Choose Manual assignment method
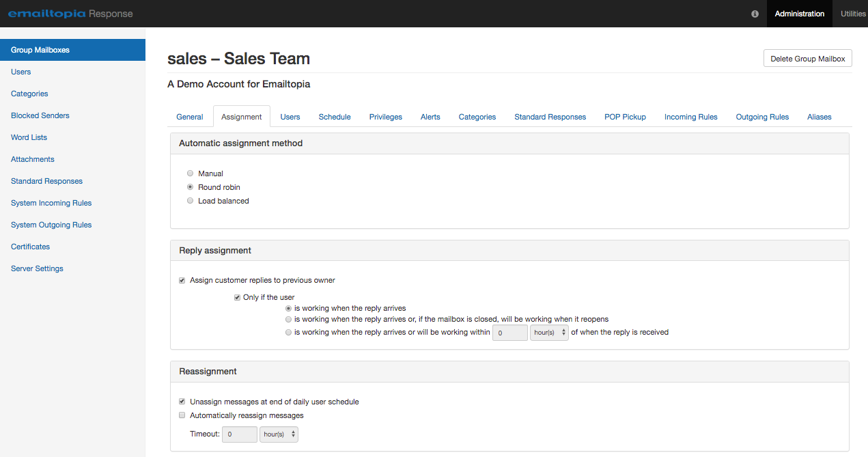This screenshot has width=868, height=457. click(190, 174)
